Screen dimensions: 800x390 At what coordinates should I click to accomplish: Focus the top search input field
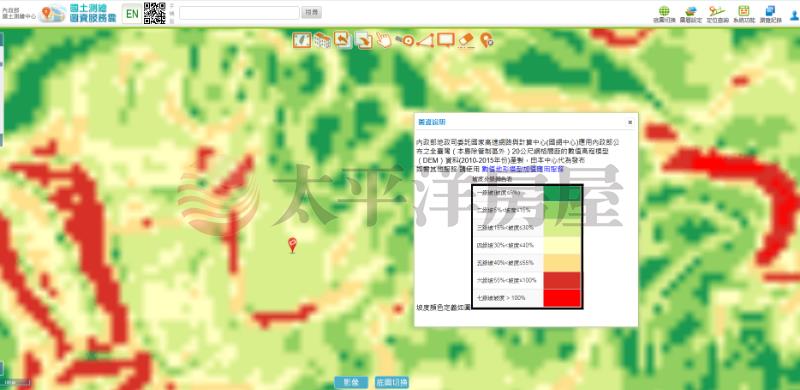(x=239, y=13)
